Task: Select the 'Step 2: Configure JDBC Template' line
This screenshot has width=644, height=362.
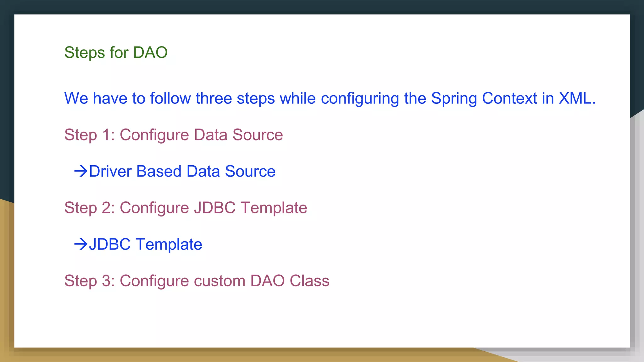Action: [186, 208]
